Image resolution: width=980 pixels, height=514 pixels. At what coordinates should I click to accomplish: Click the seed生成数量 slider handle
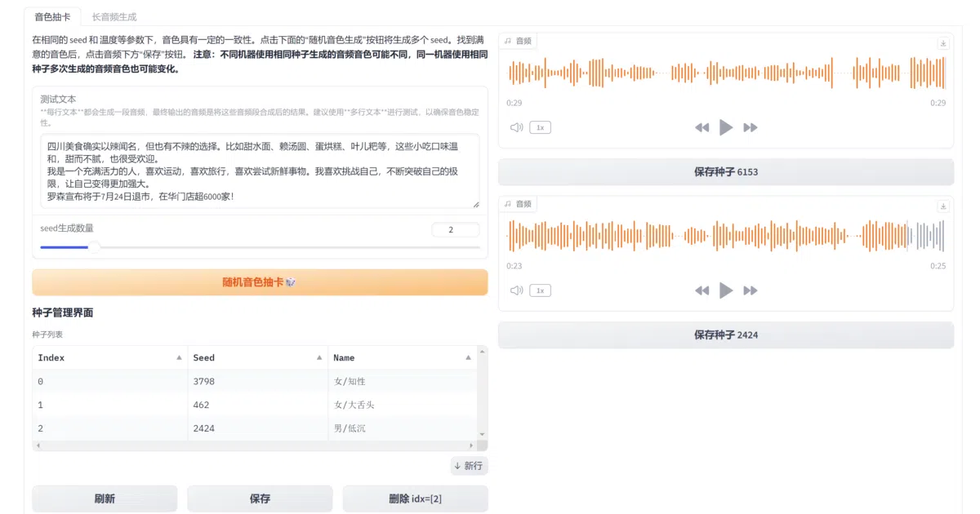tap(94, 246)
